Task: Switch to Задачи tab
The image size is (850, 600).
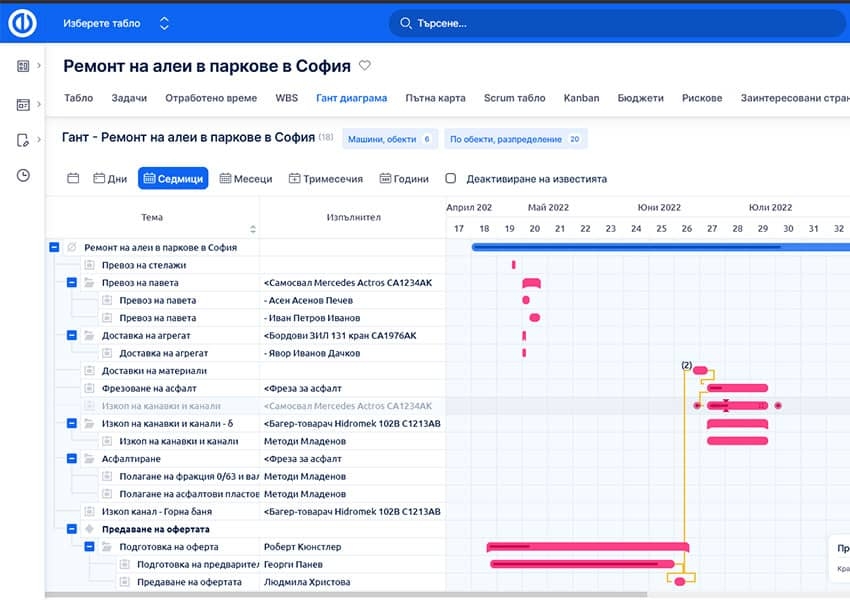Action: 129,98
